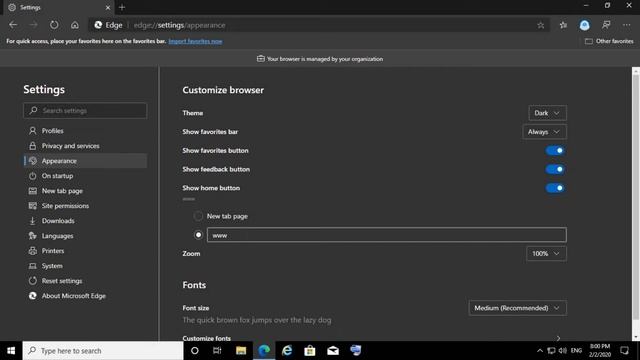Click the network tray icon

tap(551, 351)
